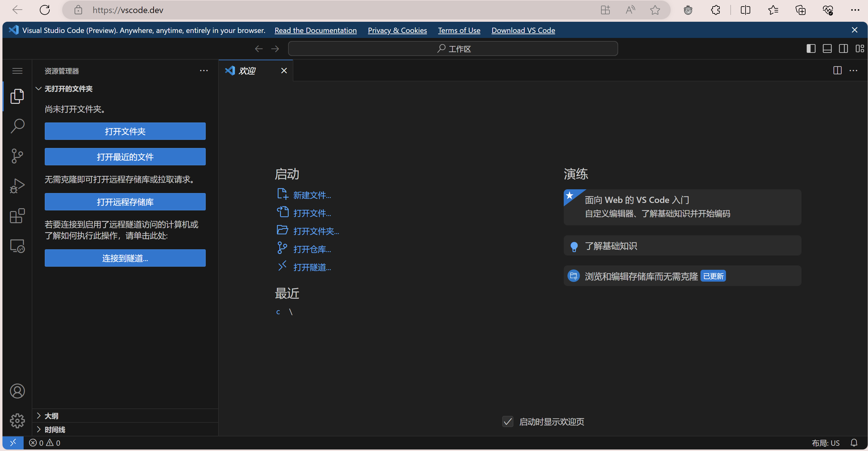This screenshot has width=868, height=451.
Task: Open customize layout options
Action: click(x=860, y=48)
